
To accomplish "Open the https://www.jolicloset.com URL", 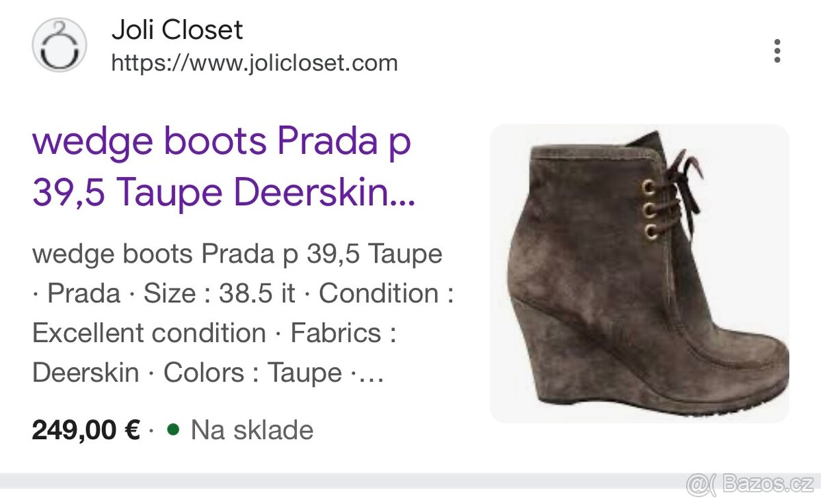I will click(x=255, y=63).
